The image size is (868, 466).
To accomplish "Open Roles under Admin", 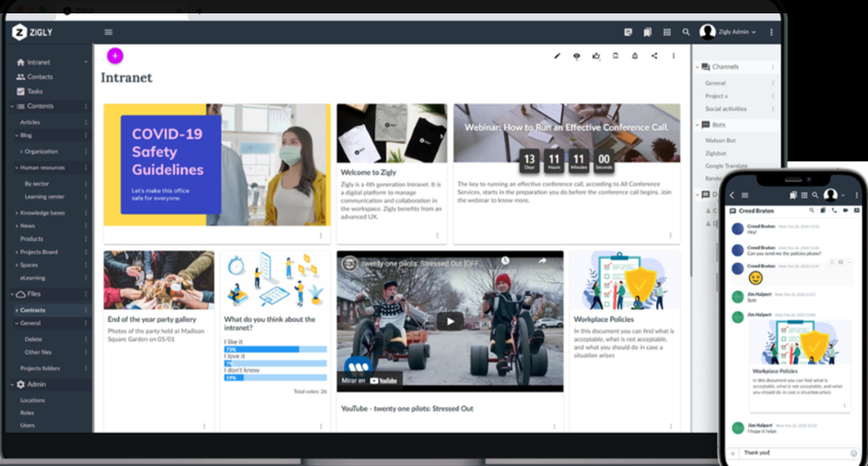I will pos(27,413).
